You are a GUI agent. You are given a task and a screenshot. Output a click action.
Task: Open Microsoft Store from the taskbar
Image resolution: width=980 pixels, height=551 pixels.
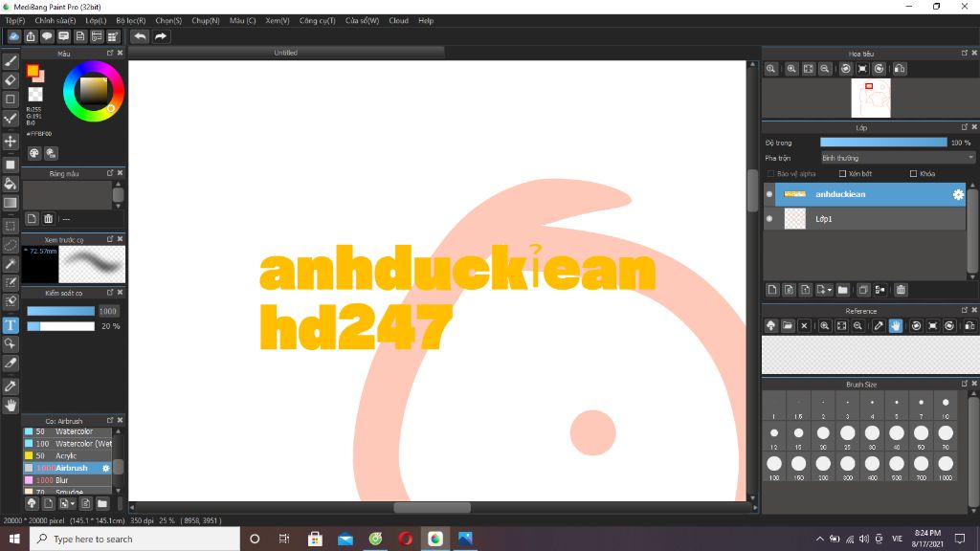click(x=315, y=539)
